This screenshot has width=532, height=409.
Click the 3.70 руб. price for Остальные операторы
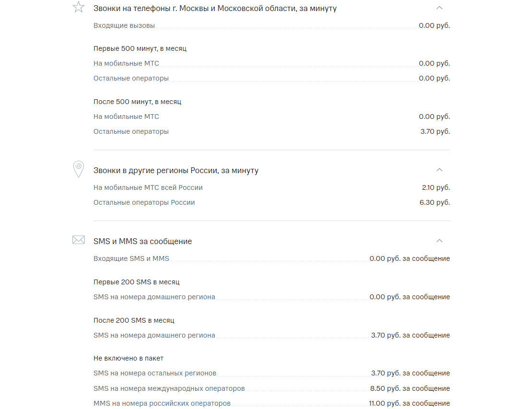[x=435, y=131]
